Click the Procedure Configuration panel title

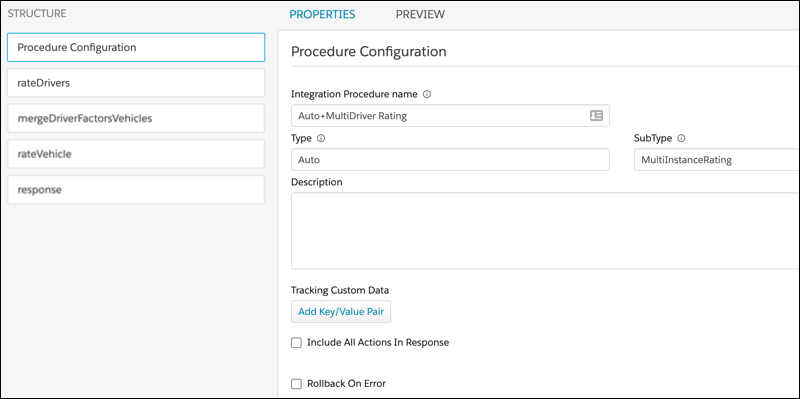368,52
